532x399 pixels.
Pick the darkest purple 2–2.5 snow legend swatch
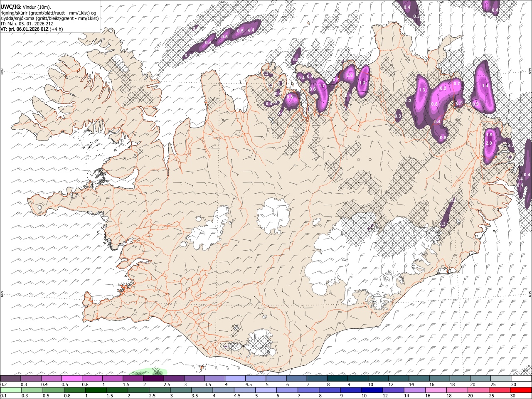click(x=153, y=379)
